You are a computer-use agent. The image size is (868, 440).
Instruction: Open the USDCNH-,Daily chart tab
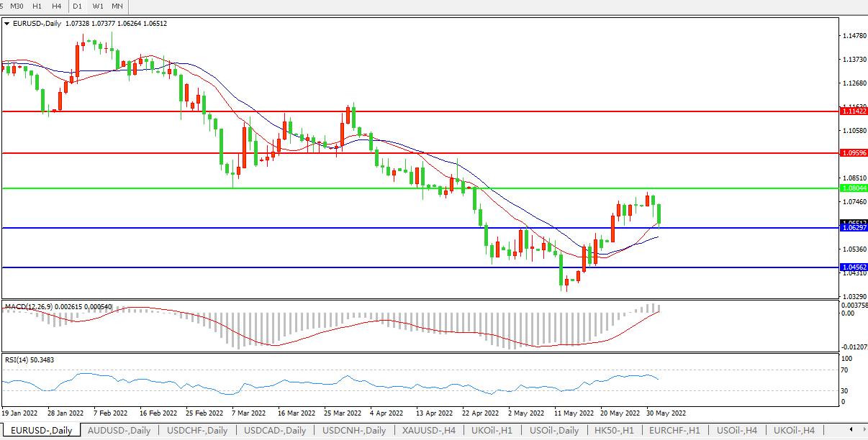(353, 431)
